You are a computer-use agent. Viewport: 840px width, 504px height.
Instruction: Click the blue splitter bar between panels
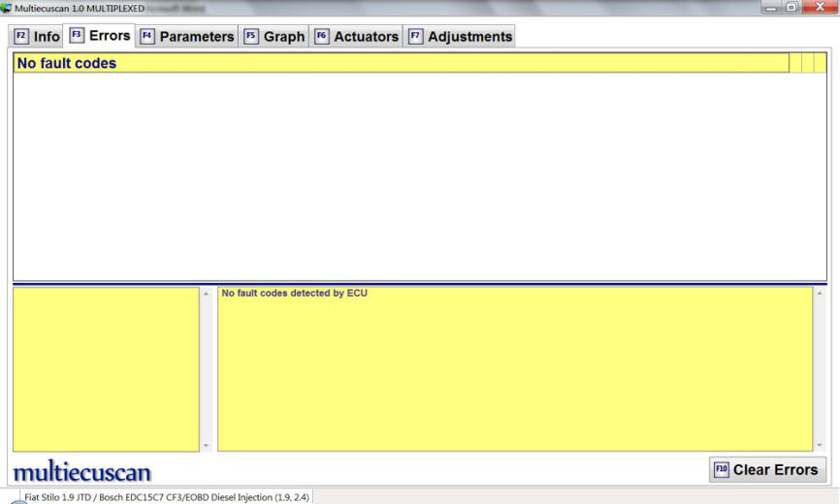pyautogui.click(x=419, y=283)
